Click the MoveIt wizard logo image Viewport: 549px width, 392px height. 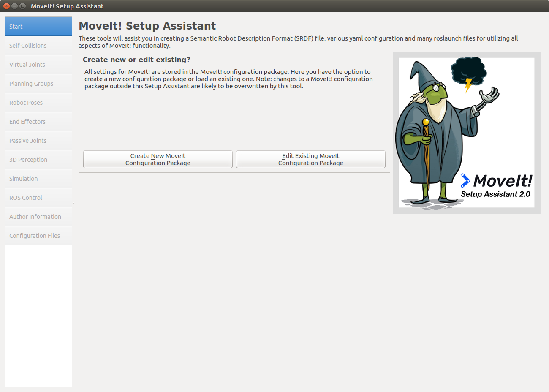pyautogui.click(x=467, y=133)
